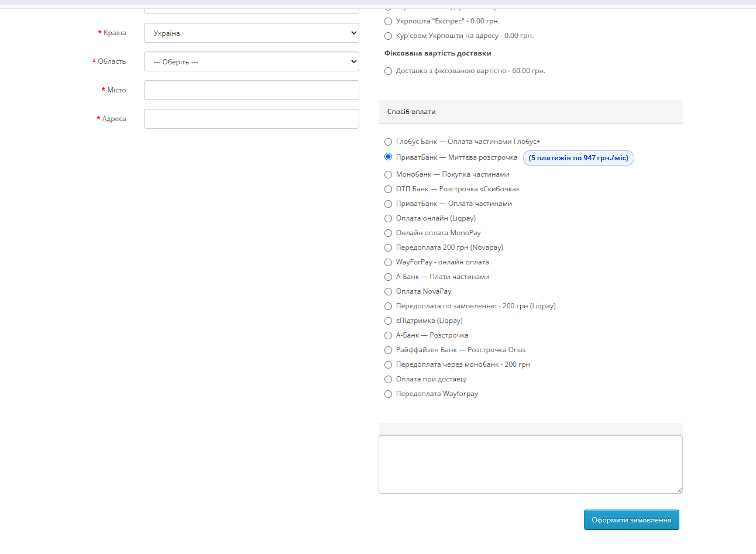756x554 pixels.
Task: Focus the Місто input field
Action: click(252, 90)
